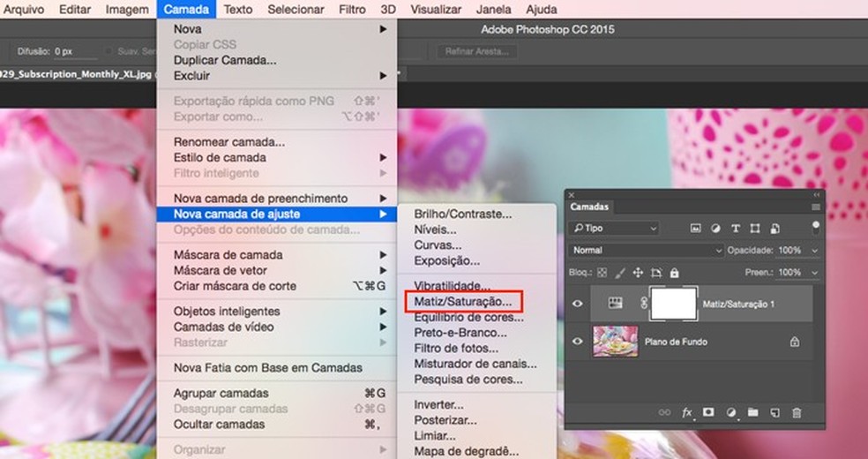Screen dimensions: 868x459
Task: Select Criar máscara de corte
Action: click(x=236, y=286)
